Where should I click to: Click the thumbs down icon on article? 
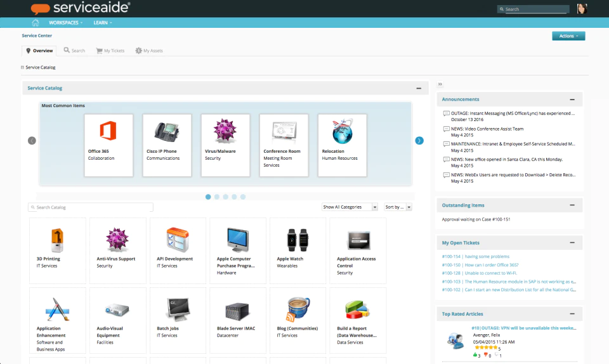click(485, 354)
